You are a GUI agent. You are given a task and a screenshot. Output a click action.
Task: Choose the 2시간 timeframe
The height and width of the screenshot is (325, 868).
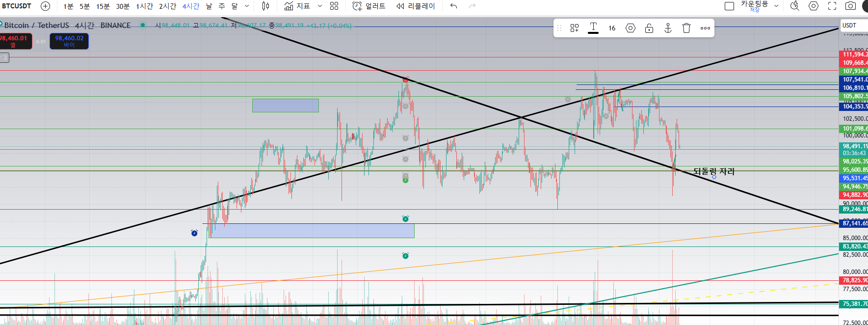click(x=167, y=6)
